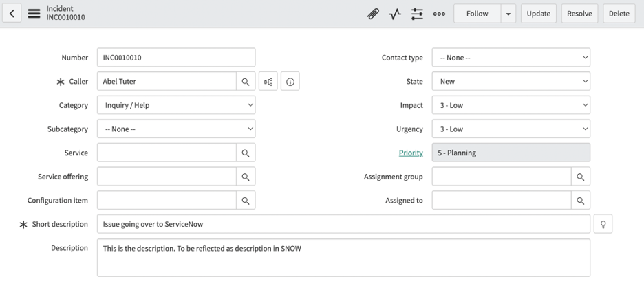Click the Resolve button
Screen dimensions: 644x290
(579, 14)
